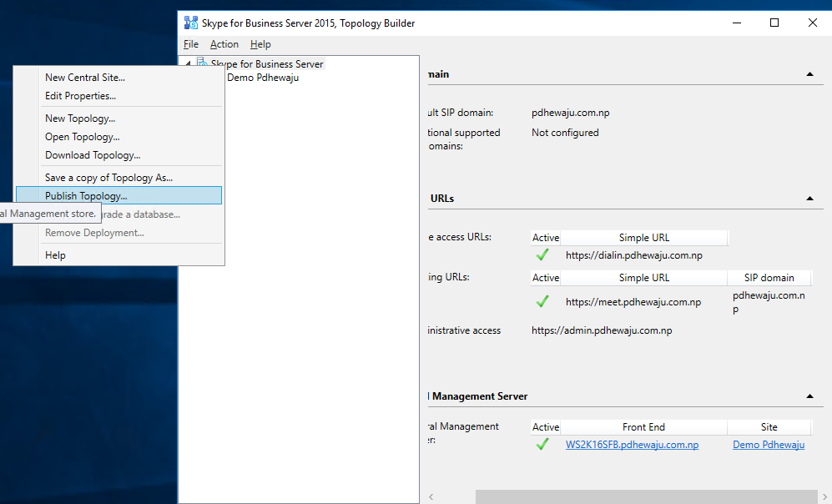The width and height of the screenshot is (832, 504).
Task: Click Simple URL header in dial-in table
Action: (x=644, y=238)
